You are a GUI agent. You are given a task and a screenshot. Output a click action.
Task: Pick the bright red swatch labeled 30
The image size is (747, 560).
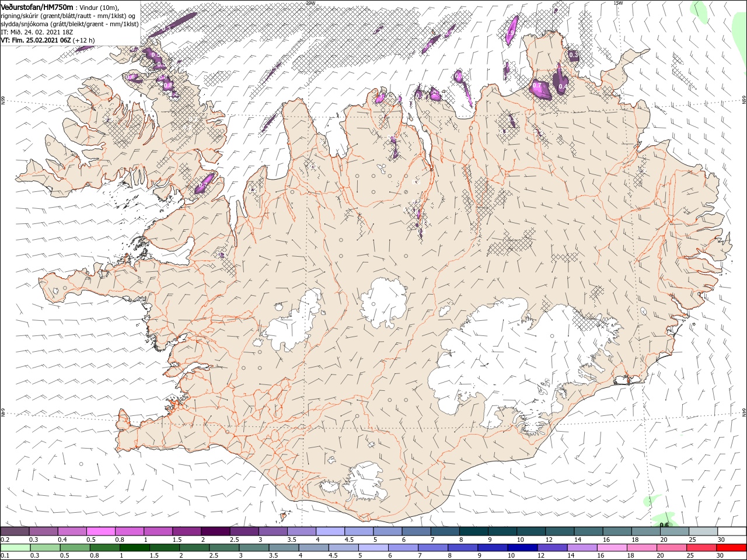pyautogui.click(x=731, y=548)
